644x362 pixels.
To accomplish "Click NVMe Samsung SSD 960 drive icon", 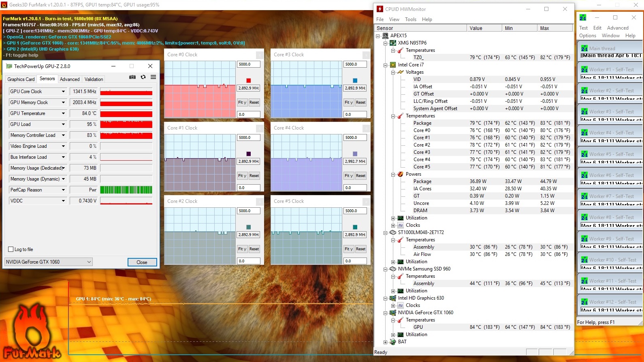I will pyautogui.click(x=392, y=269).
